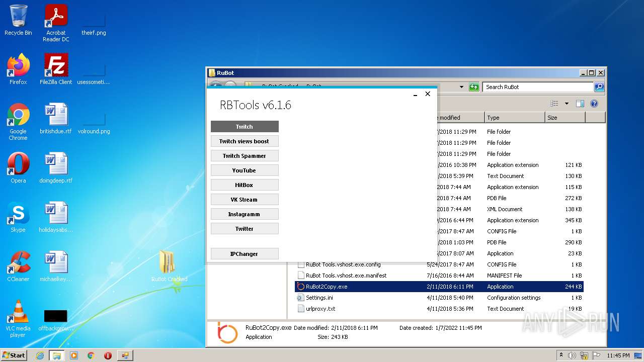Show hidden system tray icons
Screen dimensions: 644x362
click(x=561, y=355)
